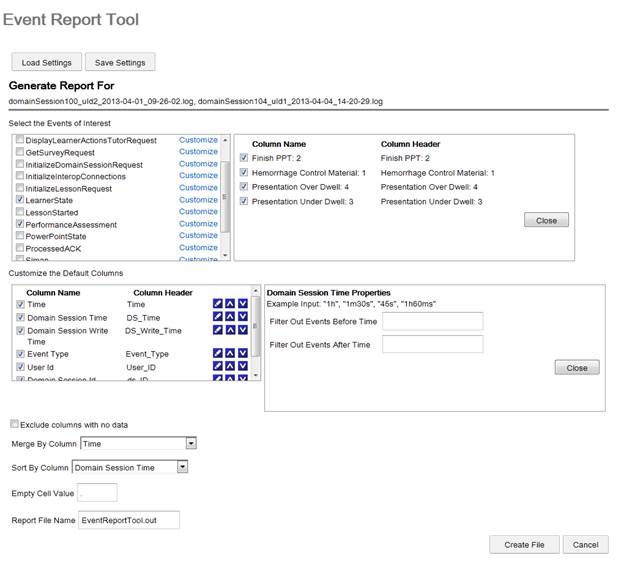Uncheck the Domain Session Time column
624x572 pixels.
pyautogui.click(x=20, y=317)
